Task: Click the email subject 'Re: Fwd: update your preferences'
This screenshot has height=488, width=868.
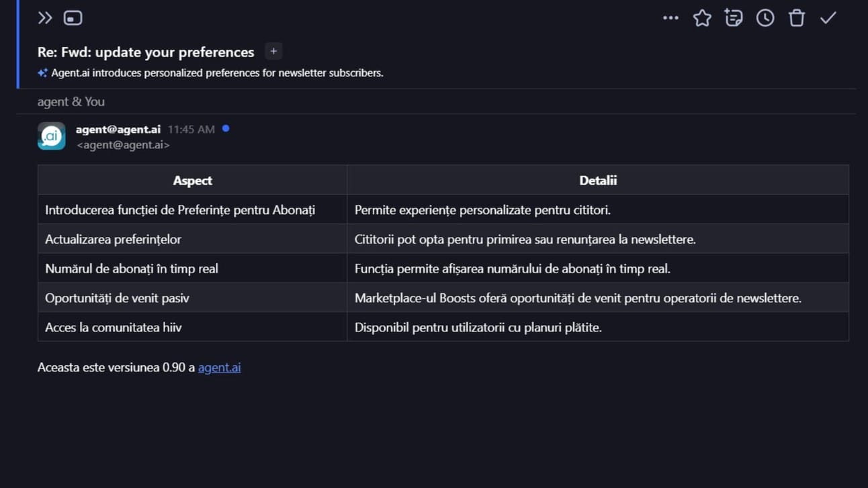Action: point(146,52)
